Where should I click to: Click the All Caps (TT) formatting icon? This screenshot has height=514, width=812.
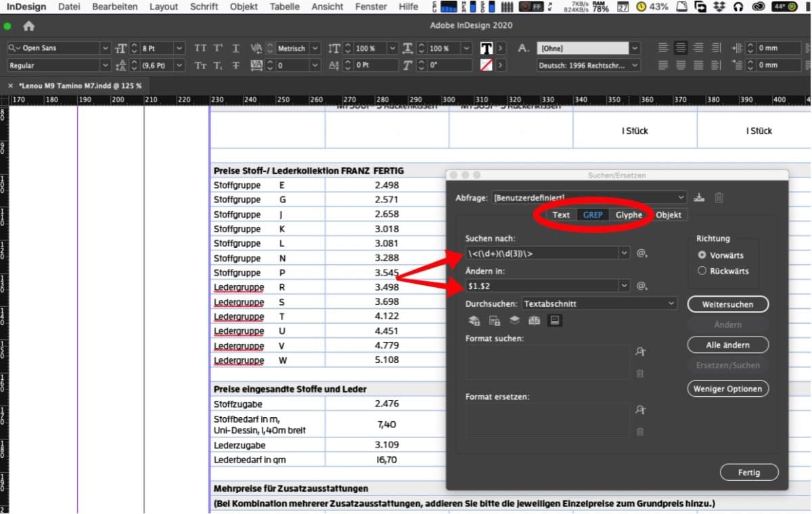tap(200, 49)
